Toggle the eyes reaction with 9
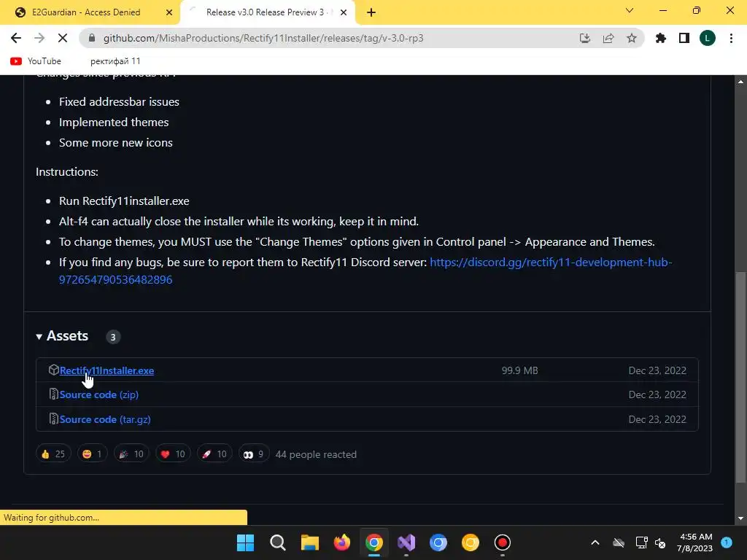747x560 pixels. coord(253,454)
